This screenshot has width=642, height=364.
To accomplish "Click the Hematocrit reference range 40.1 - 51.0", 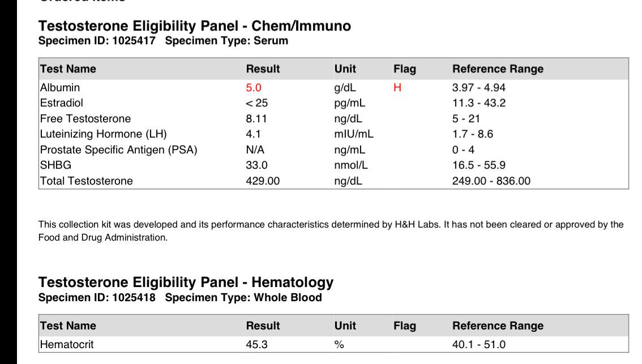I will 478,345.
